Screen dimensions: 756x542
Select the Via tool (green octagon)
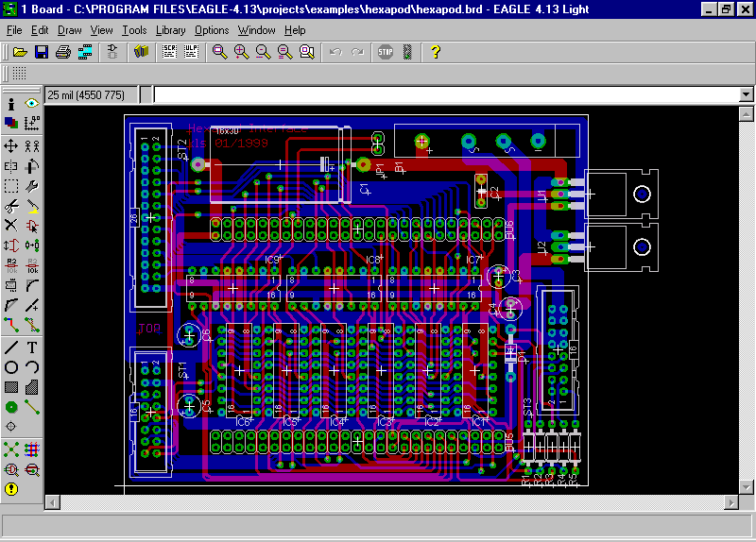(x=11, y=407)
